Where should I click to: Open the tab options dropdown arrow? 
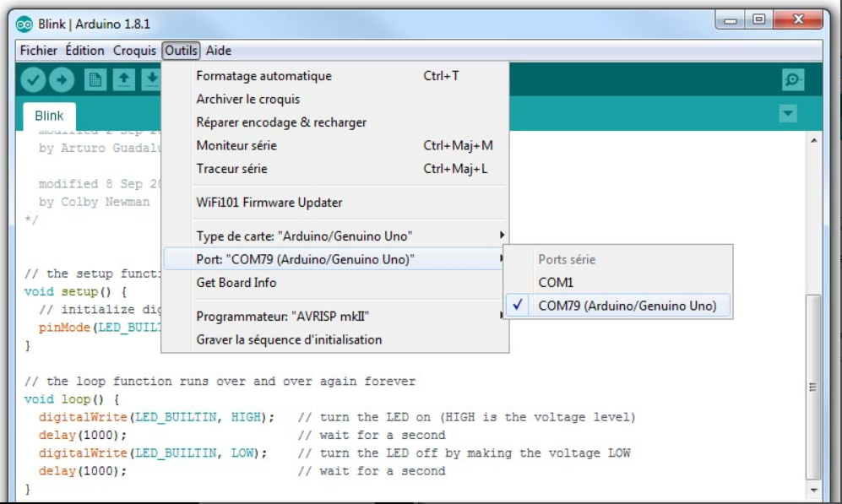point(788,113)
